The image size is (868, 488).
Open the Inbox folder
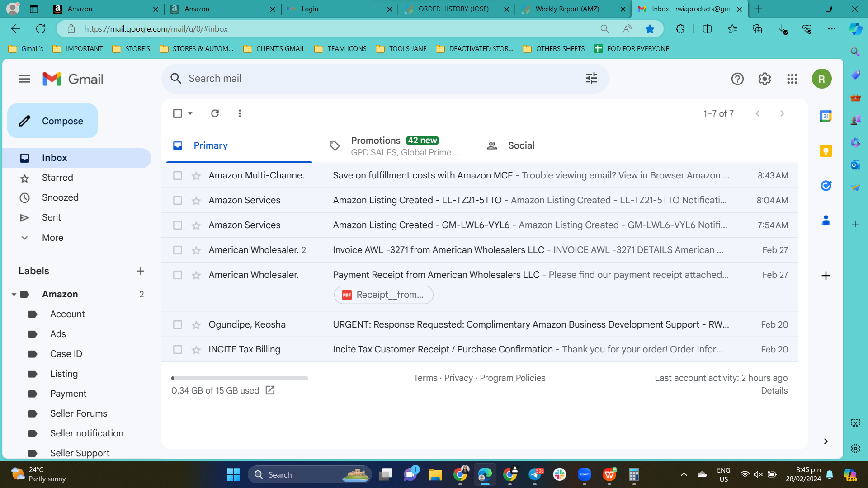coord(77,158)
